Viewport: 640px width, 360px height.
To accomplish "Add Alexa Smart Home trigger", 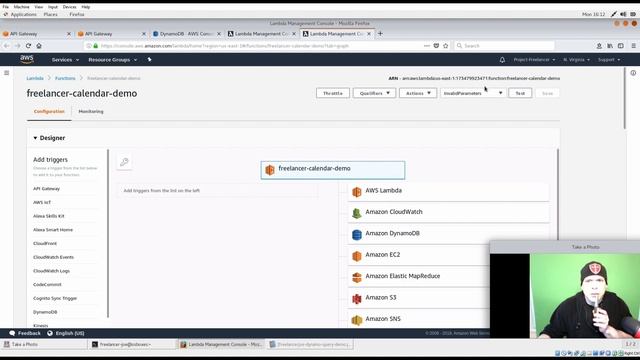I will coord(53,230).
